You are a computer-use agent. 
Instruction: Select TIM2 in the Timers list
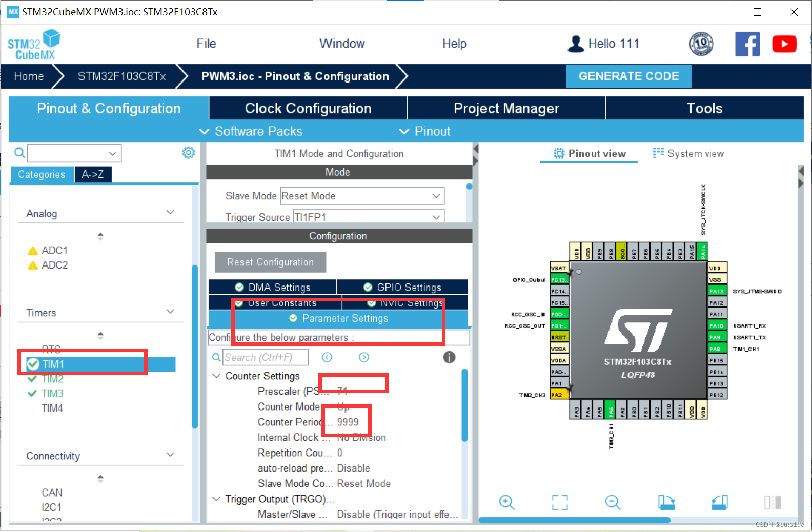pos(52,379)
